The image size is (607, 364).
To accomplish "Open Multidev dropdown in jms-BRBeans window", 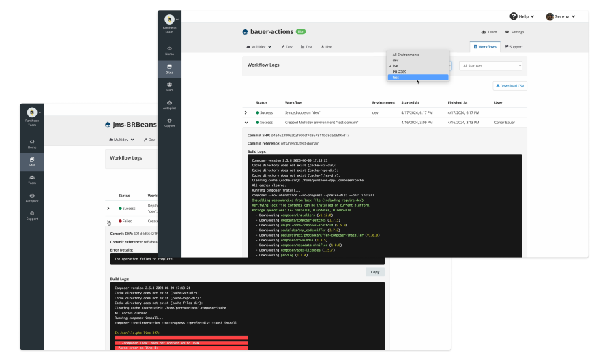I will coord(121,140).
